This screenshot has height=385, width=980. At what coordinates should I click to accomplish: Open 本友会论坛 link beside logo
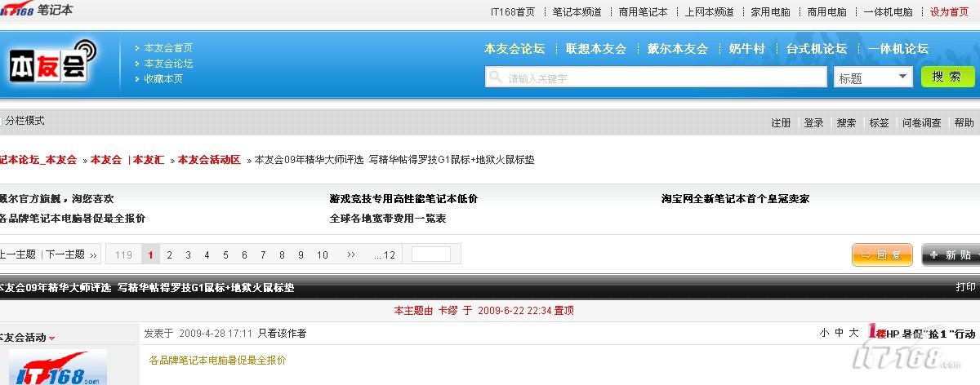pos(168,64)
